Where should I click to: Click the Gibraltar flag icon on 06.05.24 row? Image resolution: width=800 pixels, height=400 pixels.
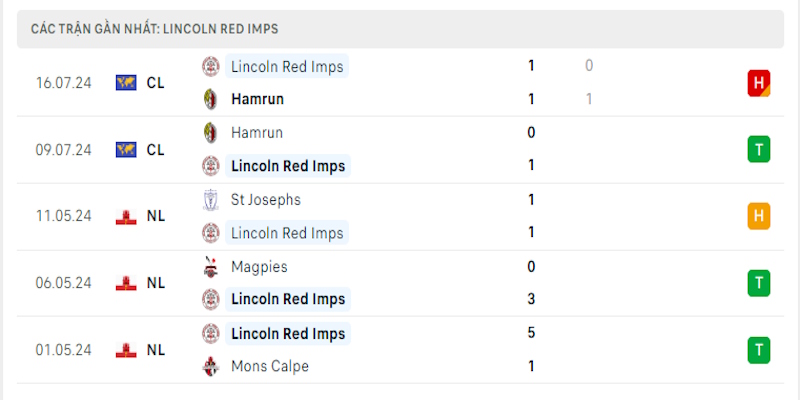(x=126, y=283)
